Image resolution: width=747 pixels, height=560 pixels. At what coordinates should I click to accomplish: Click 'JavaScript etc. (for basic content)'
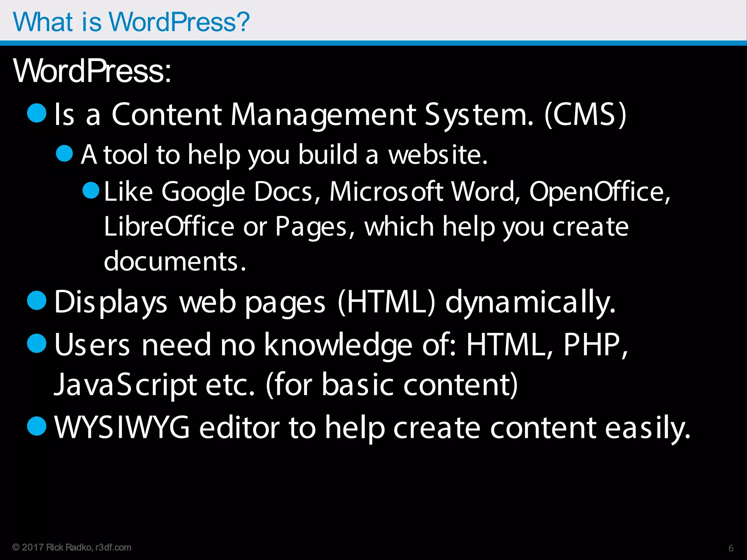point(286,385)
